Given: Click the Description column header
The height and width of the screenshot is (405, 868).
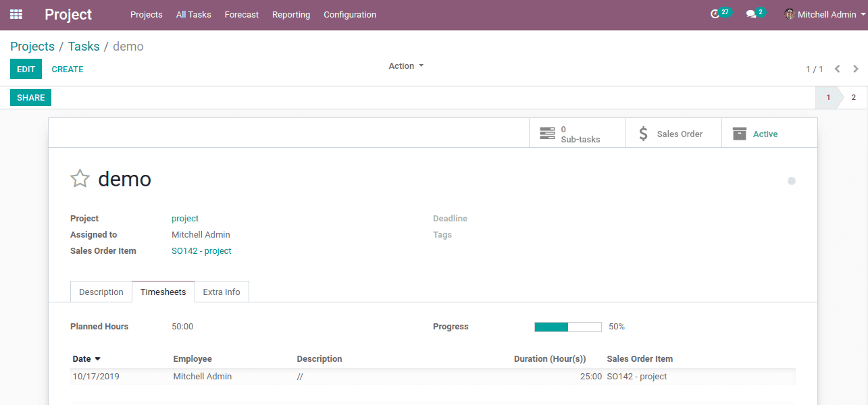Looking at the screenshot, I should [x=320, y=359].
